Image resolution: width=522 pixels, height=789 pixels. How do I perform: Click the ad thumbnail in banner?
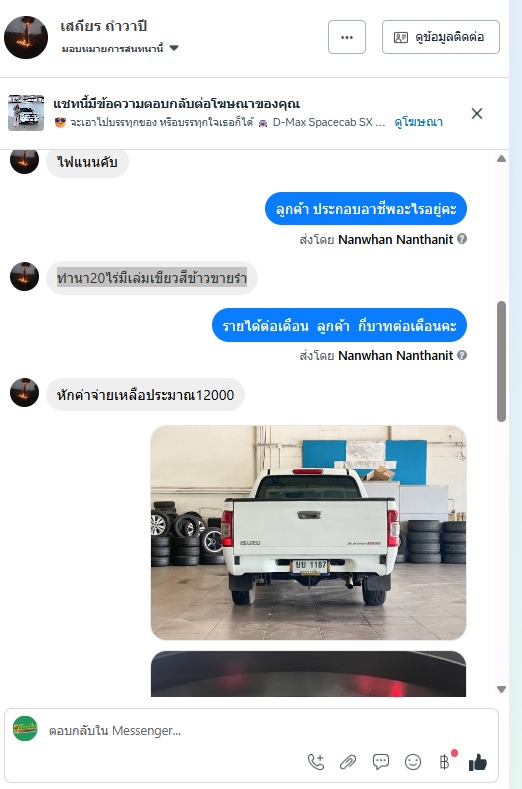click(26, 113)
